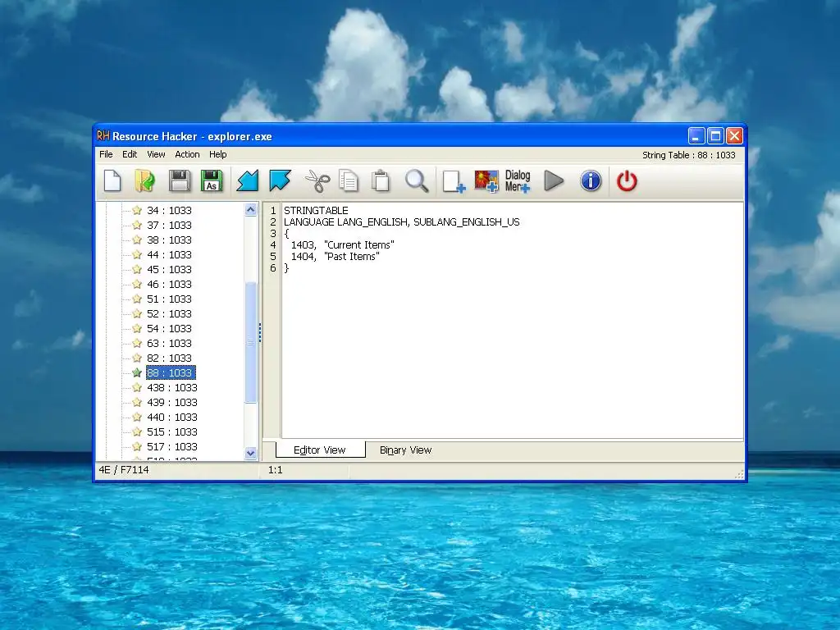Select tree item 54 : 1033
This screenshot has height=630, width=840.
coord(169,328)
